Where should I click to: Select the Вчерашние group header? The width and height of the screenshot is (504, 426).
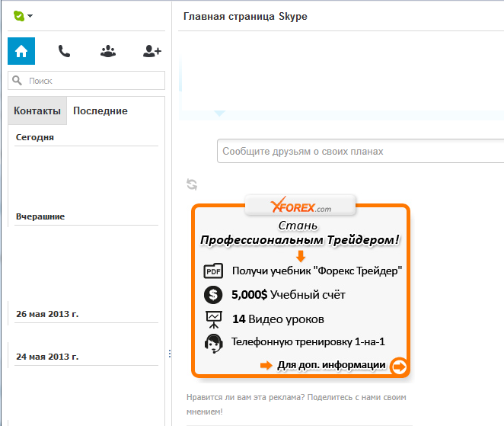(40, 216)
